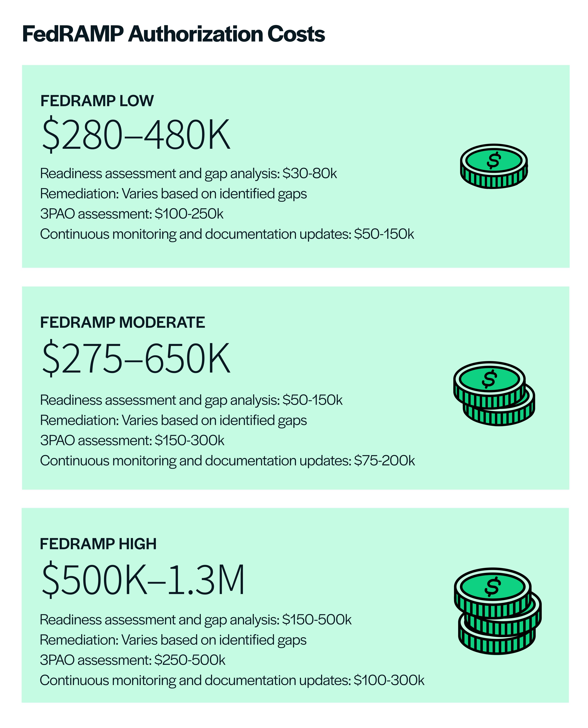The width and height of the screenshot is (588, 728).
Task: Click the $500K–1.3M price
Action: (143, 580)
